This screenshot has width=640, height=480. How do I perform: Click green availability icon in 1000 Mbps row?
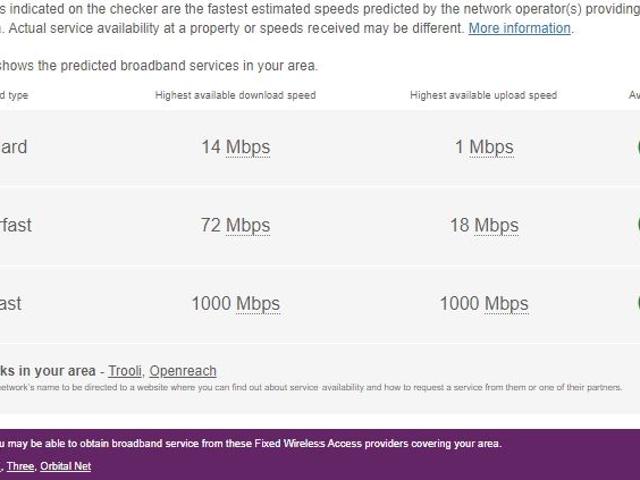[x=637, y=303]
